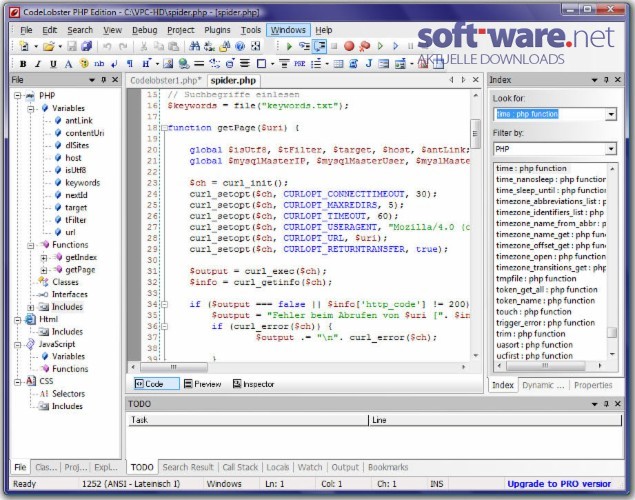Apply Italic formatting icon
The image size is (635, 500).
[38, 64]
